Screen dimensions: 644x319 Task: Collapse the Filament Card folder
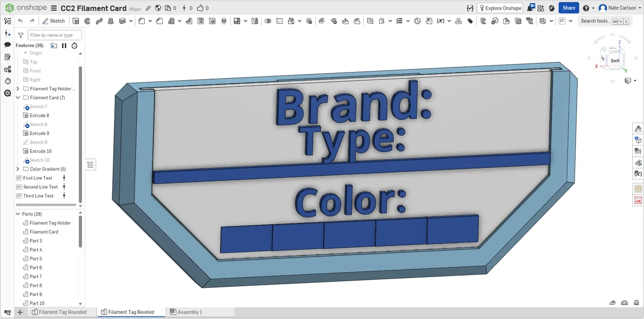tap(18, 97)
